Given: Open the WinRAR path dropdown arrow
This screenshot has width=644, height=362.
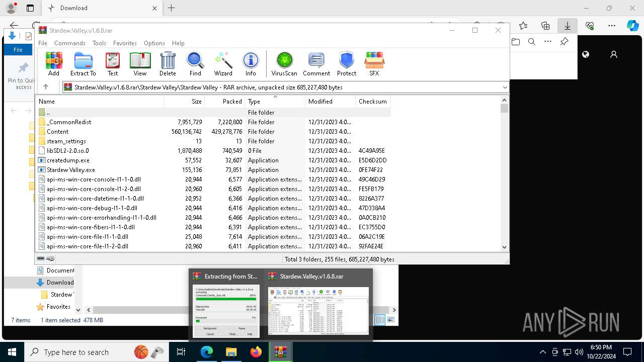Looking at the screenshot, I should 505,87.
